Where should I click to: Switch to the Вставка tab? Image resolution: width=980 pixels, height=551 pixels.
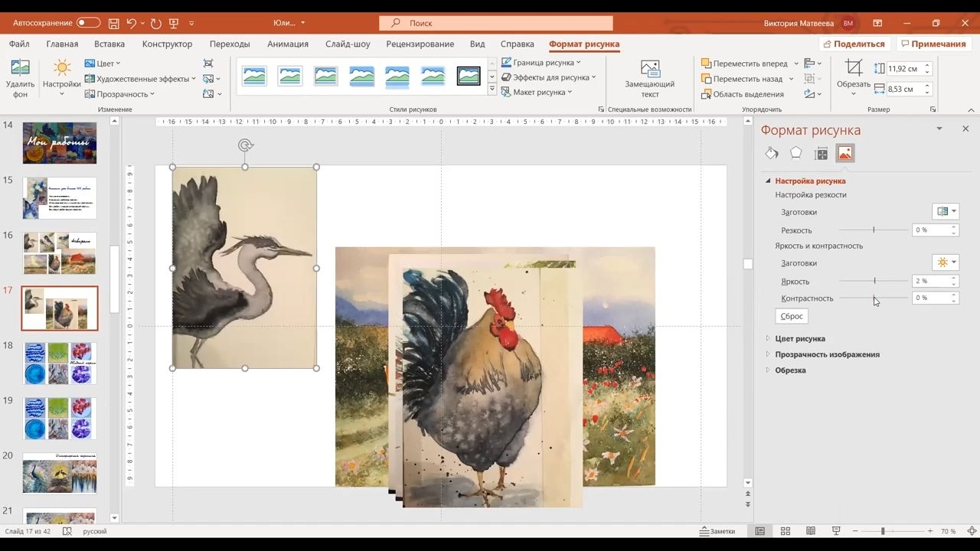click(x=109, y=44)
